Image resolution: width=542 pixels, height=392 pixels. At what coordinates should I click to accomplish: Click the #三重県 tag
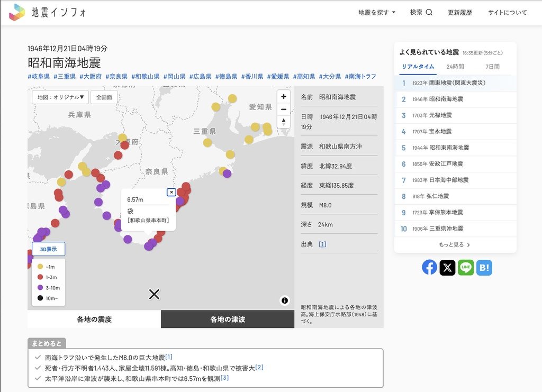(65, 76)
